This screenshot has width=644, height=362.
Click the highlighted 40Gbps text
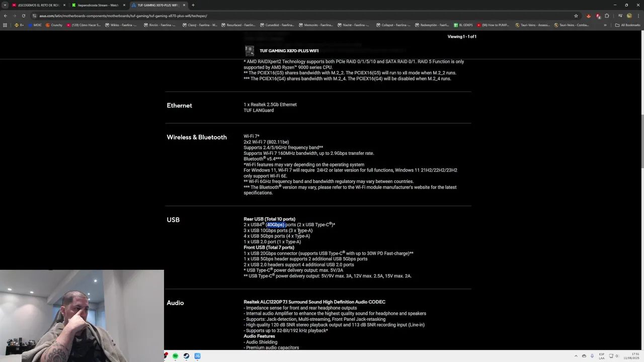point(275,225)
